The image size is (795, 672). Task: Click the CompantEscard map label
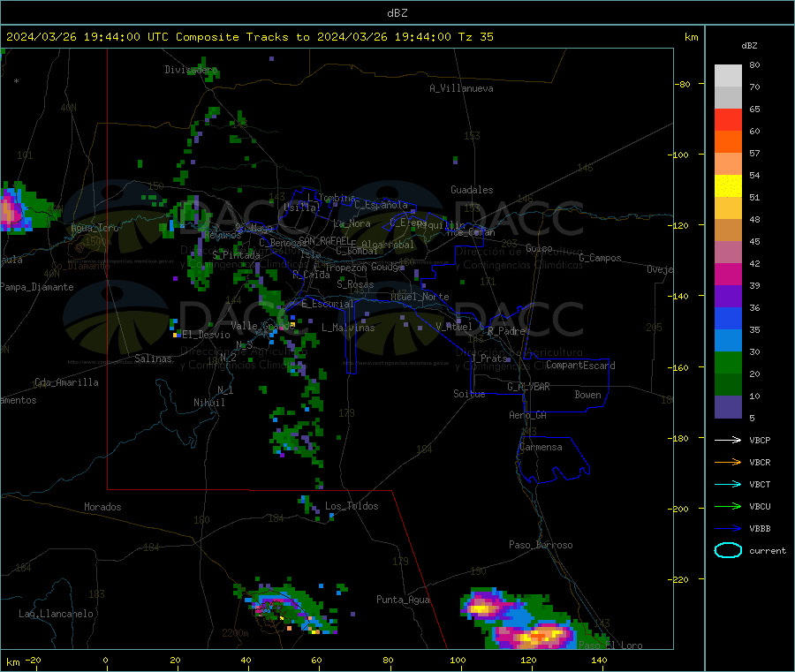[x=580, y=365]
